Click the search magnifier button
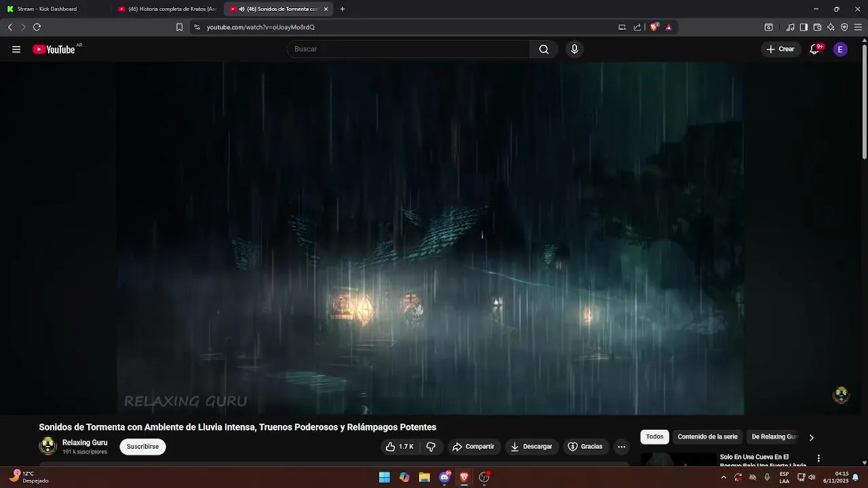This screenshot has width=868, height=488. 544,49
